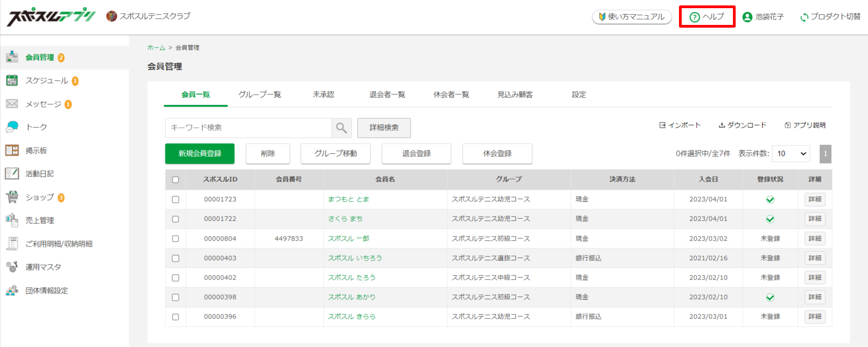Viewport: 868px width, 347px height.
Task: Sort by the 入会日 column header
Action: [708, 179]
